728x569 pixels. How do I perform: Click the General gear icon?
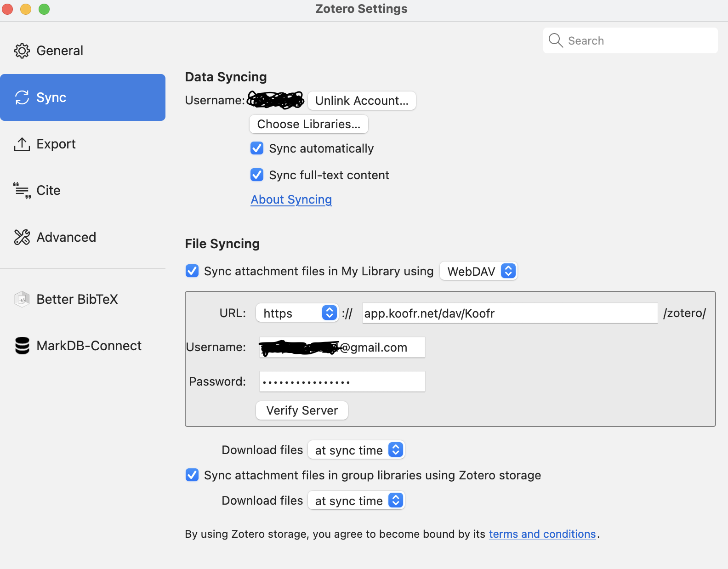pos(22,51)
